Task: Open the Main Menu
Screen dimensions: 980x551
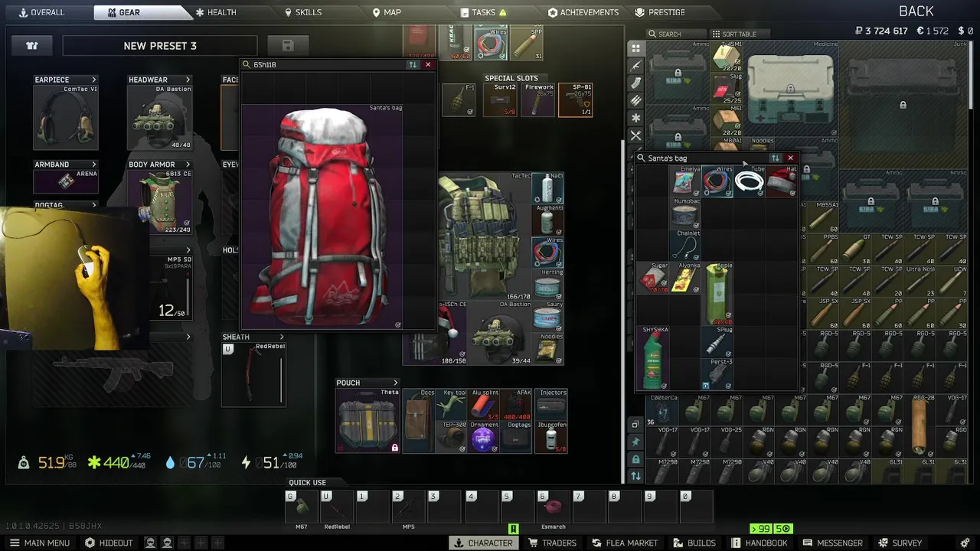Action: (38, 543)
